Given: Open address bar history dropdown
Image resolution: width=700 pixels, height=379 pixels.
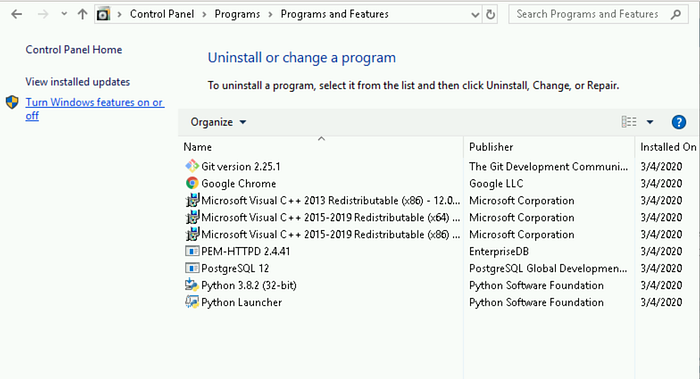Looking at the screenshot, I should [x=475, y=15].
